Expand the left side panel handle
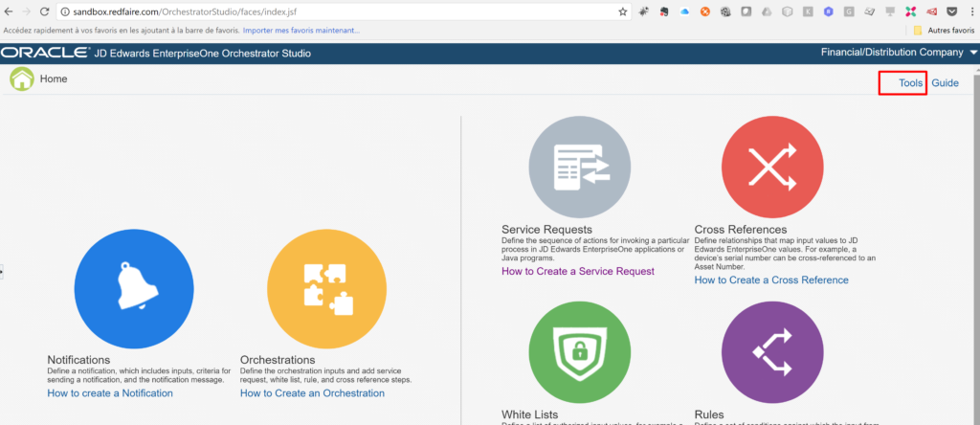980x425 pixels. tap(2, 272)
